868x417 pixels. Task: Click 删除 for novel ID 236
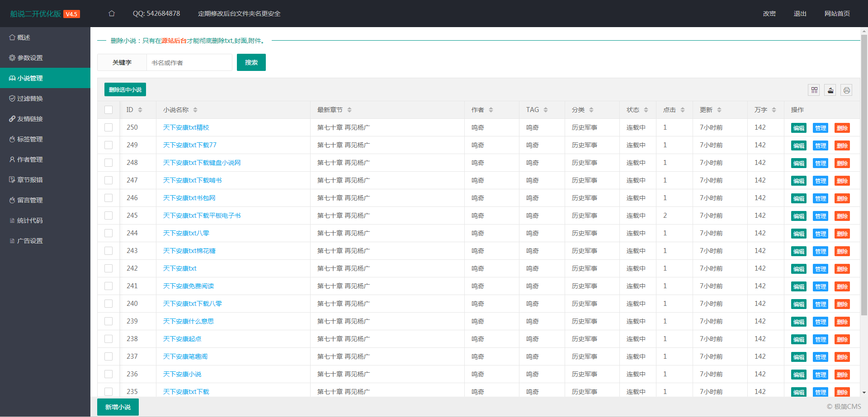coord(842,375)
